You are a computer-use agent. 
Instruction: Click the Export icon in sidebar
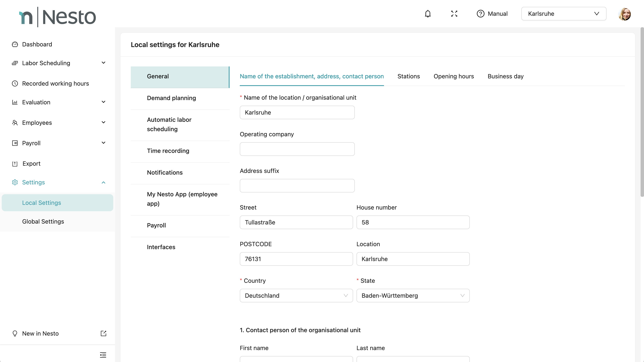pyautogui.click(x=15, y=164)
